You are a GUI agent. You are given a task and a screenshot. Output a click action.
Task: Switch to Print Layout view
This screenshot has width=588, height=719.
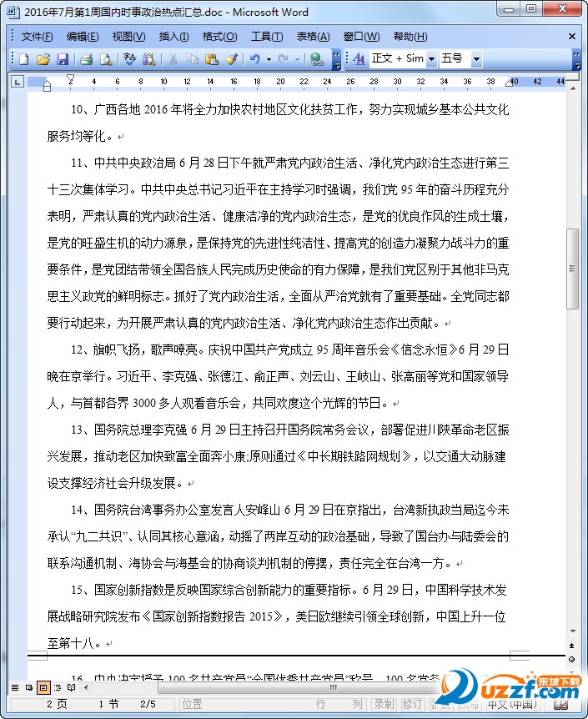pos(43,687)
